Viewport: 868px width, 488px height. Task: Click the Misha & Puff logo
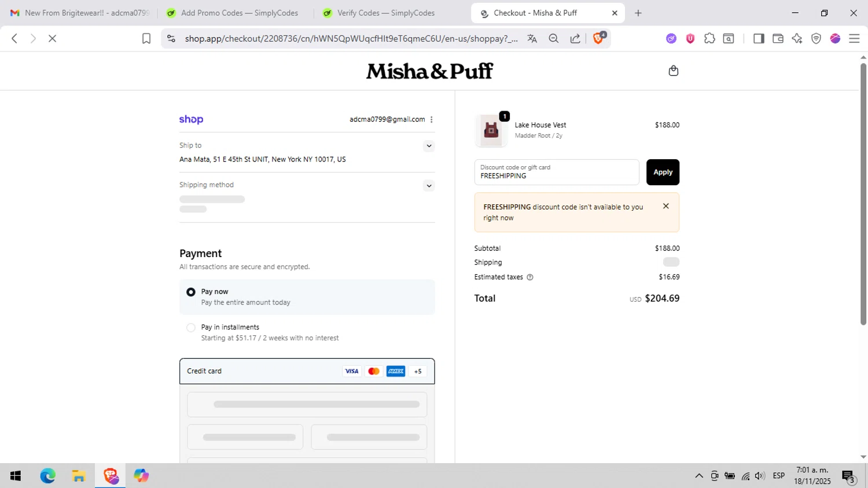pyautogui.click(x=429, y=71)
